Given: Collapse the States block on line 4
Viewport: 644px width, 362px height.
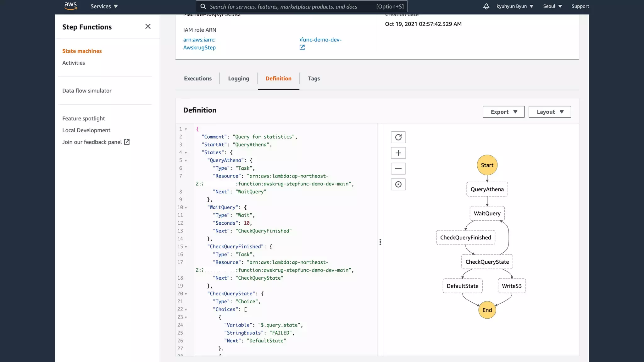Looking at the screenshot, I should tap(186, 153).
